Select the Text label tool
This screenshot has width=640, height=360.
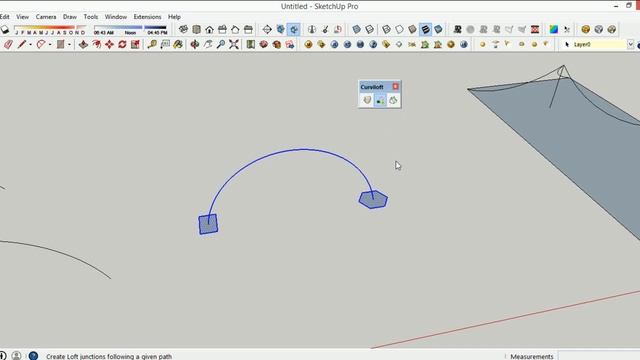click(165, 44)
